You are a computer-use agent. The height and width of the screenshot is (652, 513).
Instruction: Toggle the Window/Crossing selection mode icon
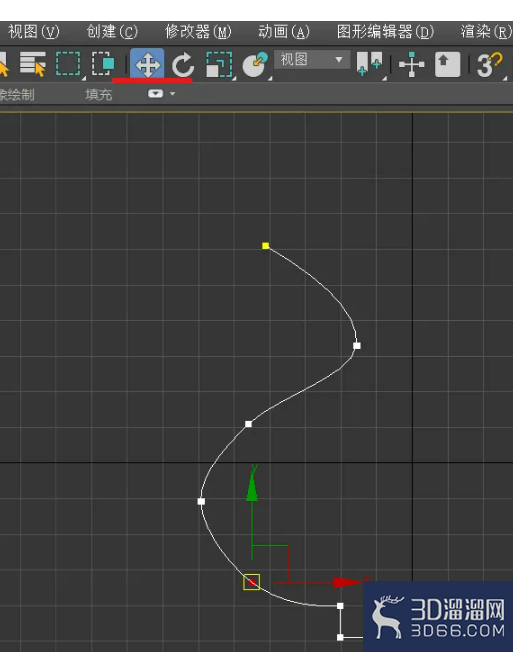pos(103,64)
